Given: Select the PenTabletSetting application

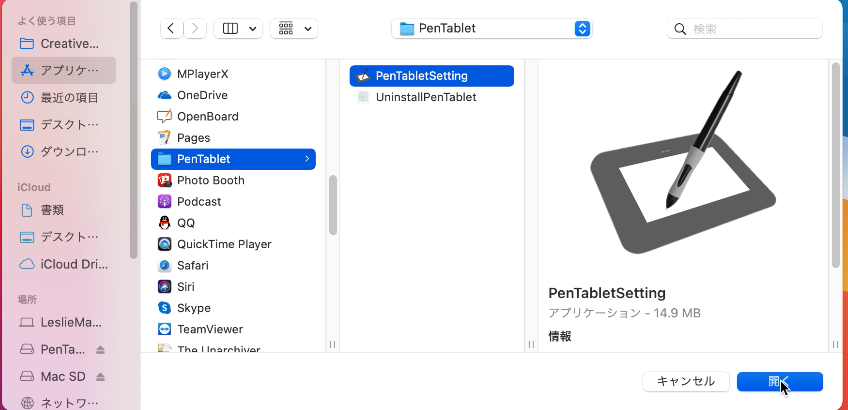Looking at the screenshot, I should (x=432, y=76).
